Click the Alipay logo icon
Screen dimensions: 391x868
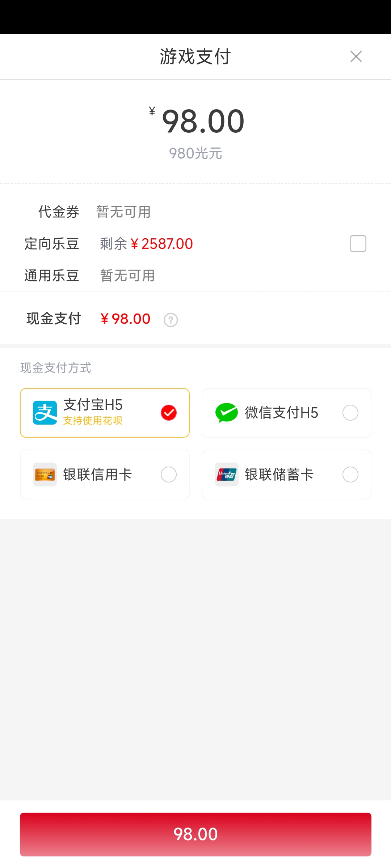tap(45, 413)
